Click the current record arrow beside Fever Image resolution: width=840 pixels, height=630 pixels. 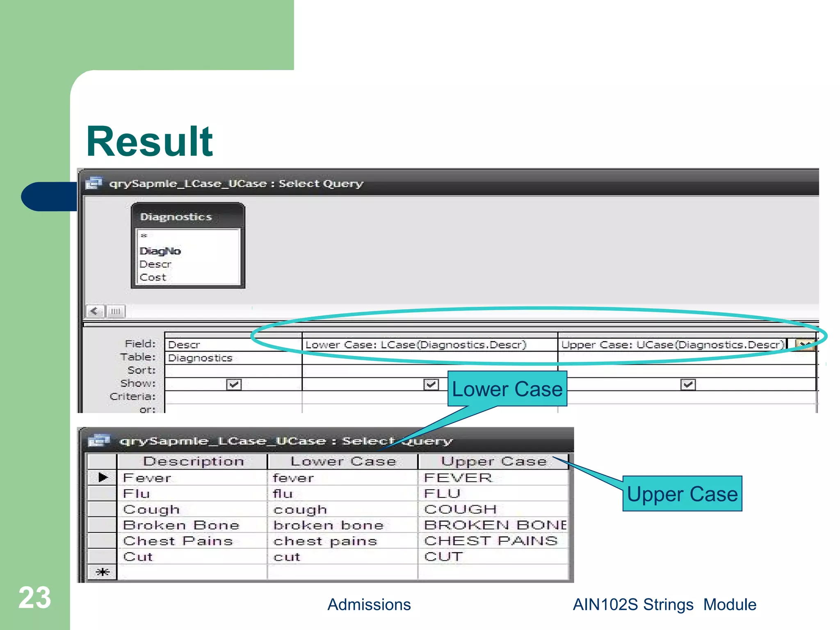(103, 477)
